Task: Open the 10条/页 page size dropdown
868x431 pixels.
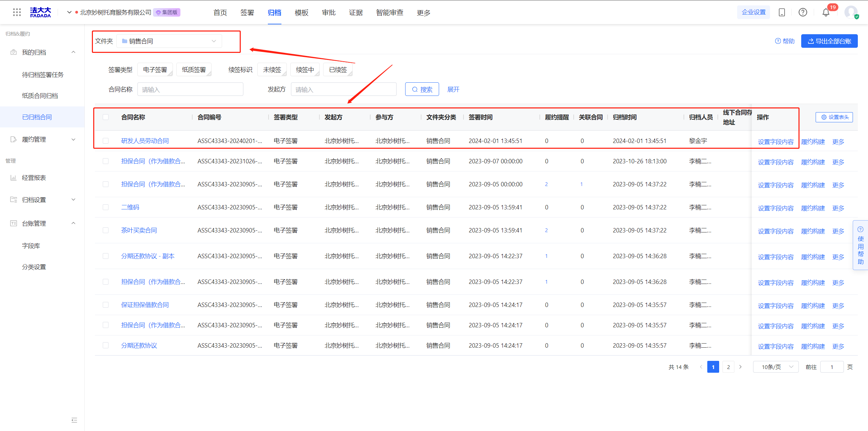Action: [776, 367]
